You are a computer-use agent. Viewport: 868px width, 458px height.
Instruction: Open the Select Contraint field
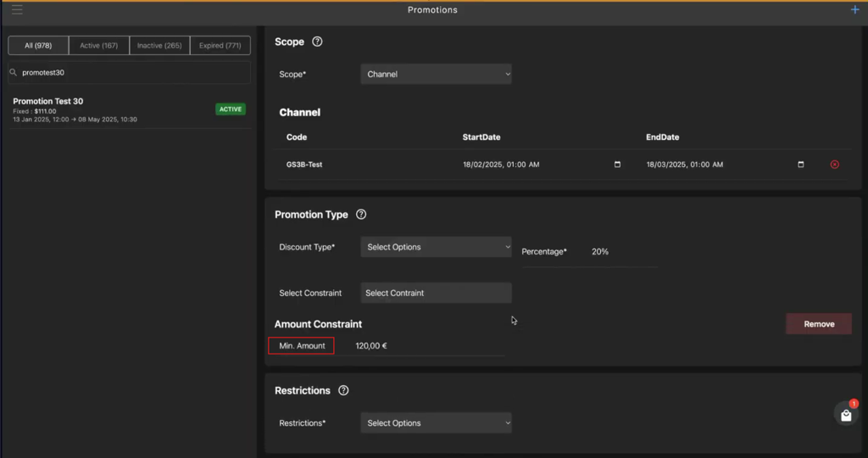(437, 293)
